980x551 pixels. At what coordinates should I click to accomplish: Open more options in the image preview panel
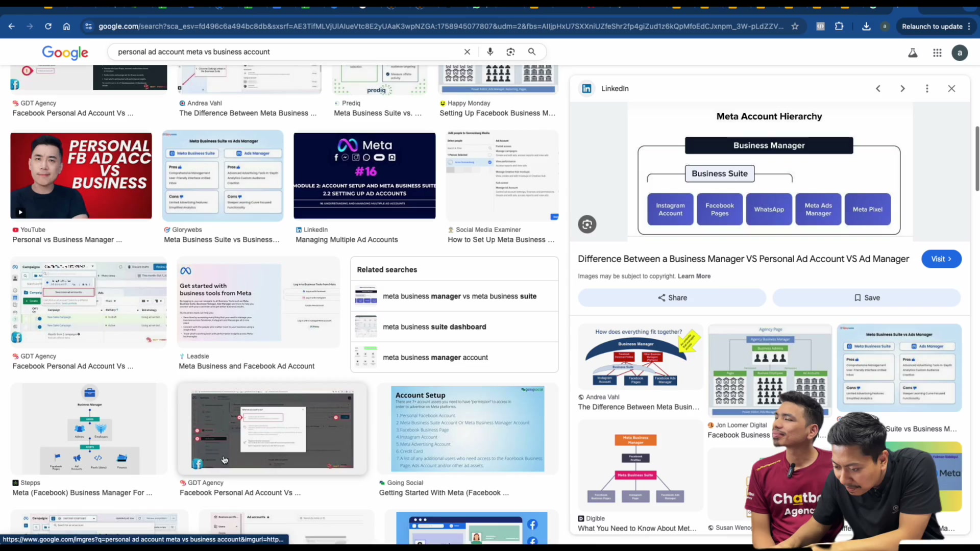pos(927,88)
